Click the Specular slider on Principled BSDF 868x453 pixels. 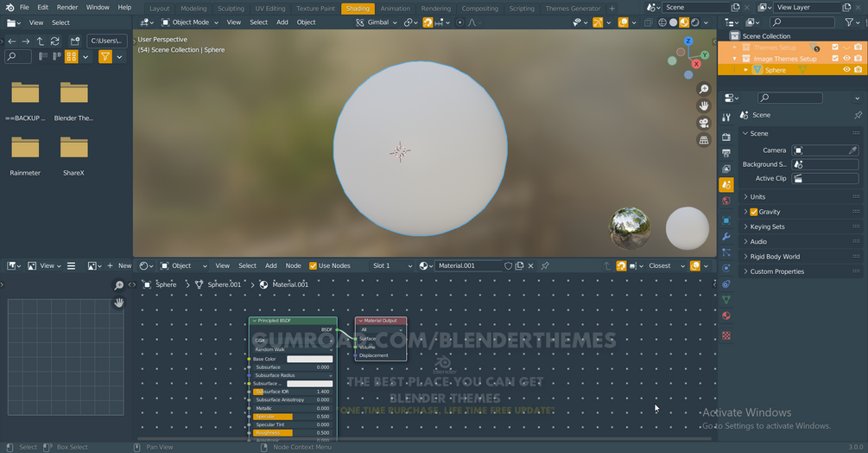292,417
